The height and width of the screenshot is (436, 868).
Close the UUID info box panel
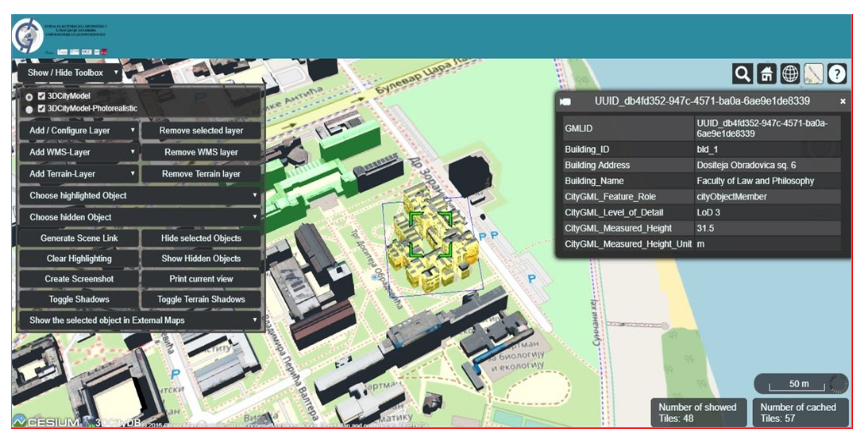click(x=843, y=101)
